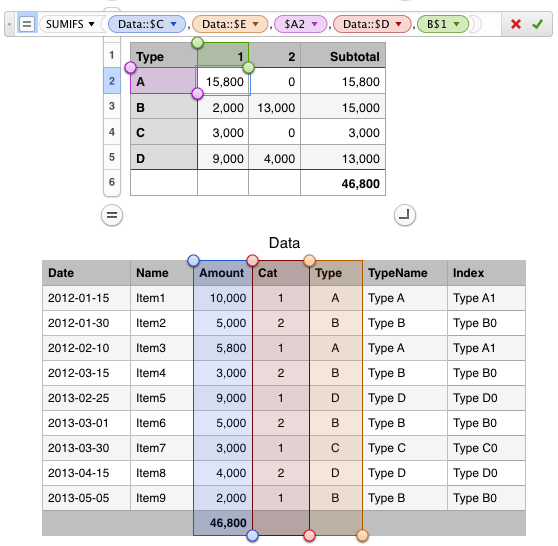The image size is (558, 546).
Task: Click the Data table title
Action: tap(284, 243)
